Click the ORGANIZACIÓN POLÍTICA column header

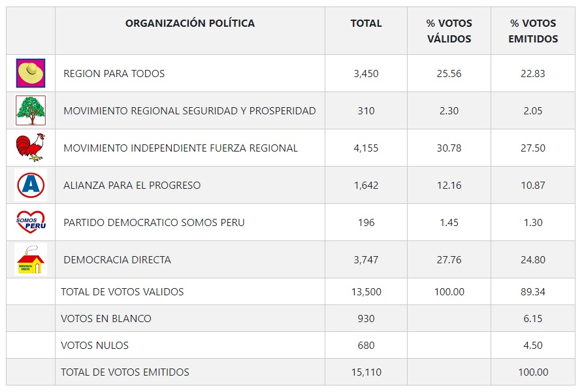point(190,24)
